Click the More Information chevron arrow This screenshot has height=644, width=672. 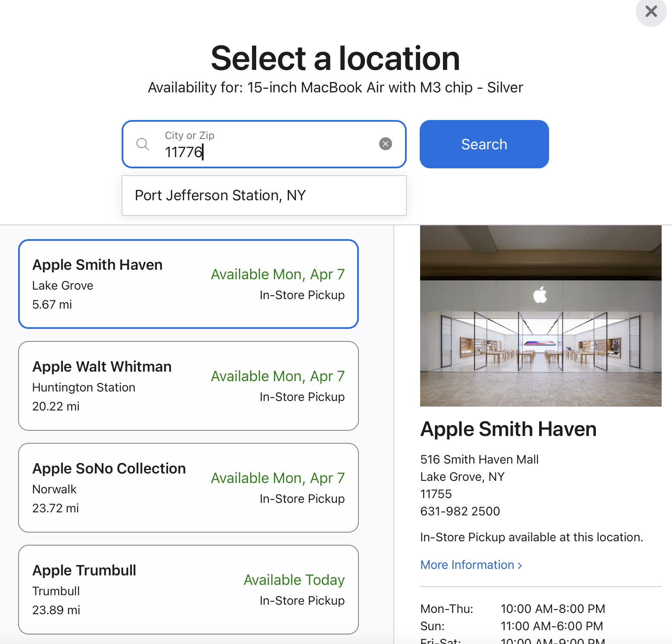[x=520, y=565]
